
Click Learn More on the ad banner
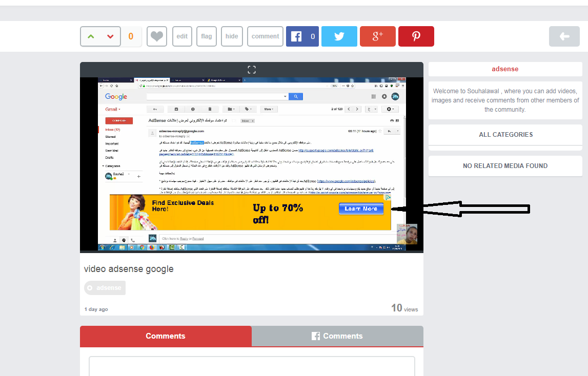361,209
